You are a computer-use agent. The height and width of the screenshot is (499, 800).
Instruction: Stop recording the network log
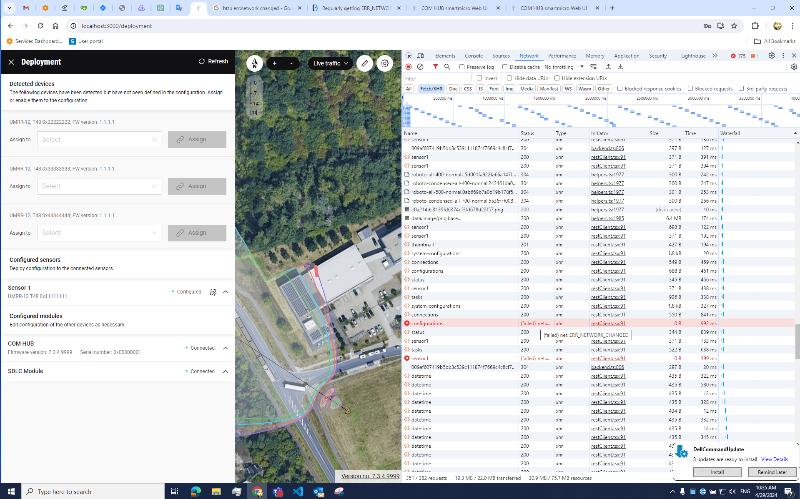[x=409, y=67]
